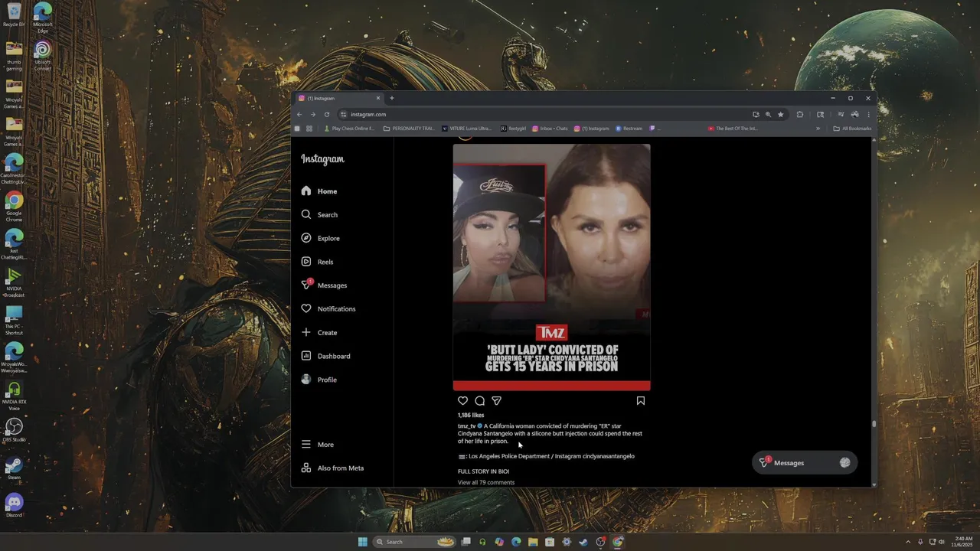Reload the Instagram page
This screenshot has width=980, height=551.
327,115
